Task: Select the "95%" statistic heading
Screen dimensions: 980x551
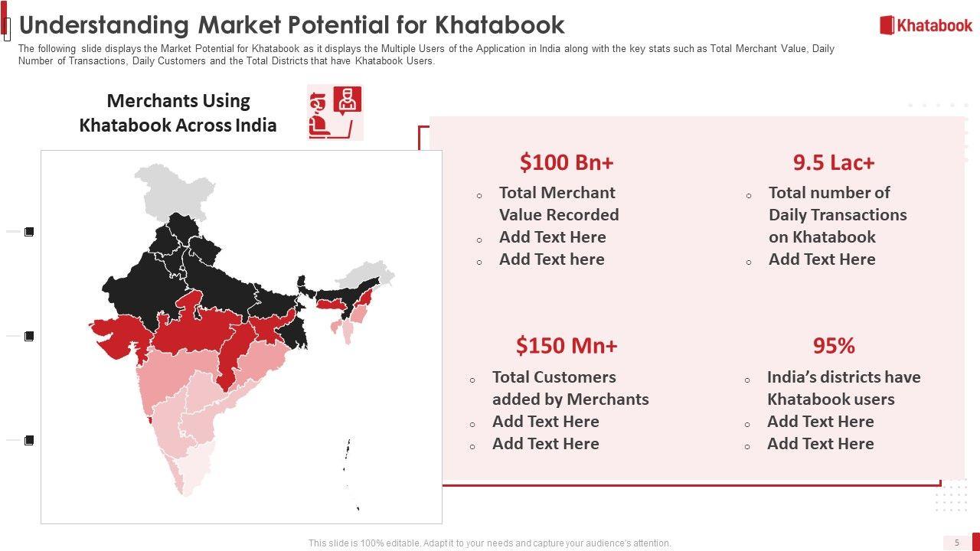Action: point(834,346)
